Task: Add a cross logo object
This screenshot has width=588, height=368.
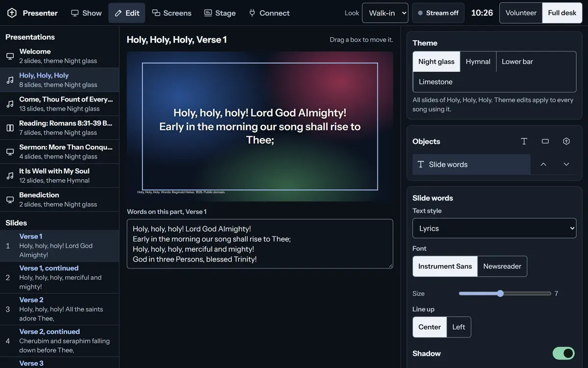Action: click(x=566, y=141)
